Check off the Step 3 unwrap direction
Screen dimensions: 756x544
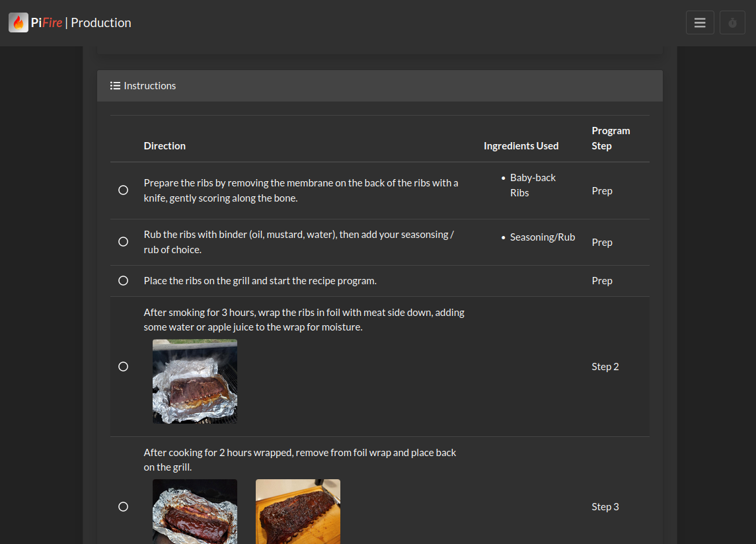point(124,506)
